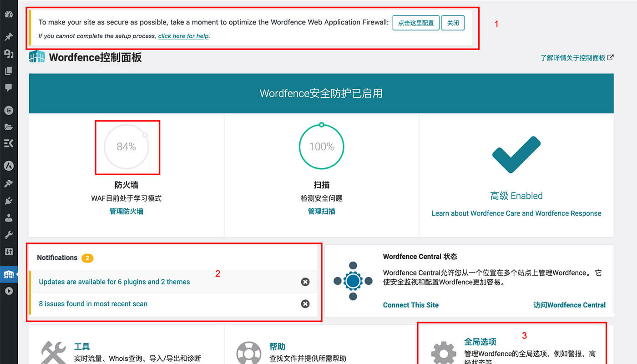Click the Wordfence Central 状态 heading
The height and width of the screenshot is (364, 637).
tap(420, 257)
